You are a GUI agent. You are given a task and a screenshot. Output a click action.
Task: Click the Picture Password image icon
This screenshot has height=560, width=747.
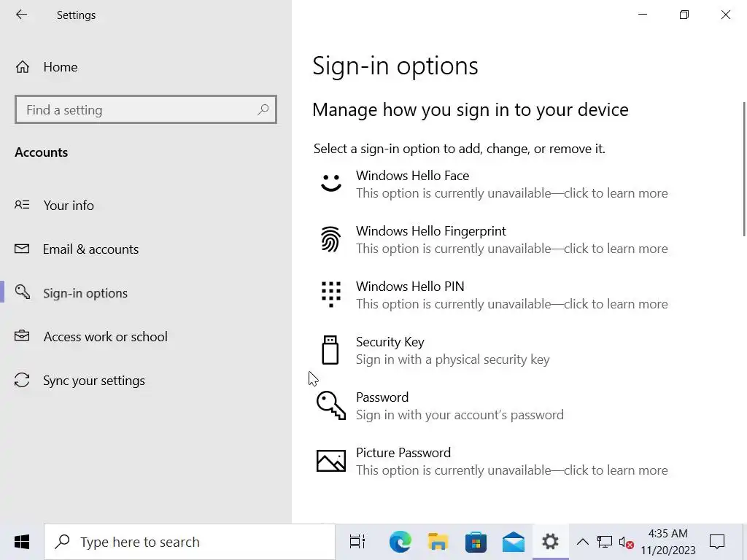click(x=331, y=461)
